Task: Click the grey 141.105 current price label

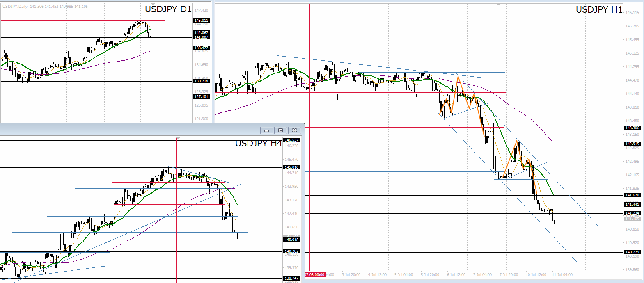Action: pos(632,219)
